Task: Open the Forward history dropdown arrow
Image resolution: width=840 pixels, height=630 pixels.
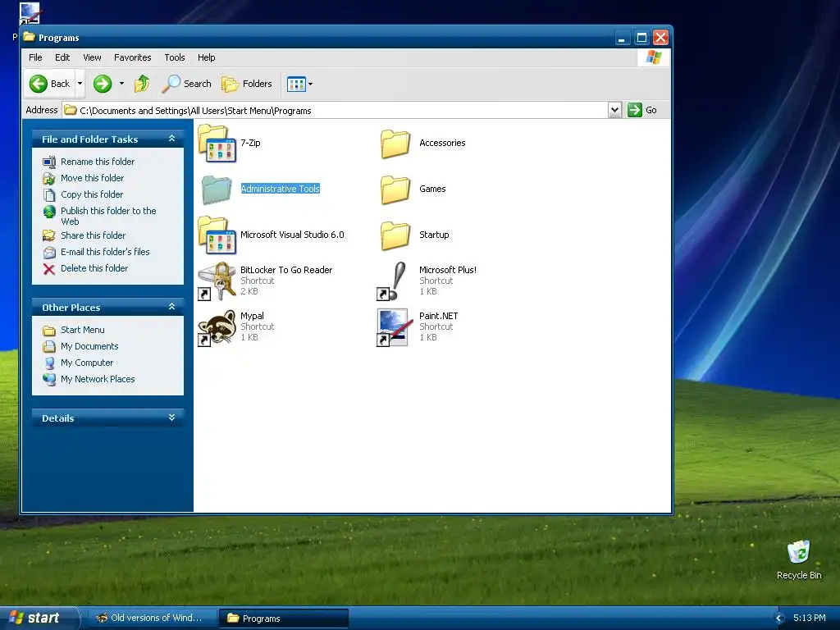Action: [x=121, y=84]
